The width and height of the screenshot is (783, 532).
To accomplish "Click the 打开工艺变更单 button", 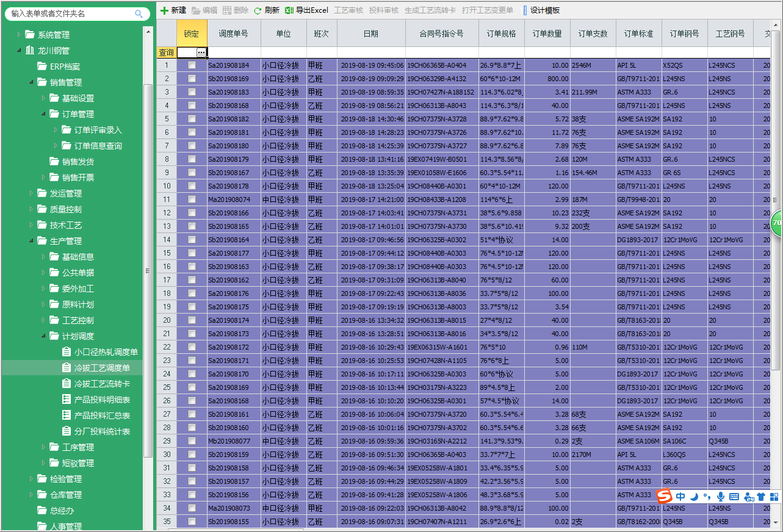I will [x=488, y=10].
